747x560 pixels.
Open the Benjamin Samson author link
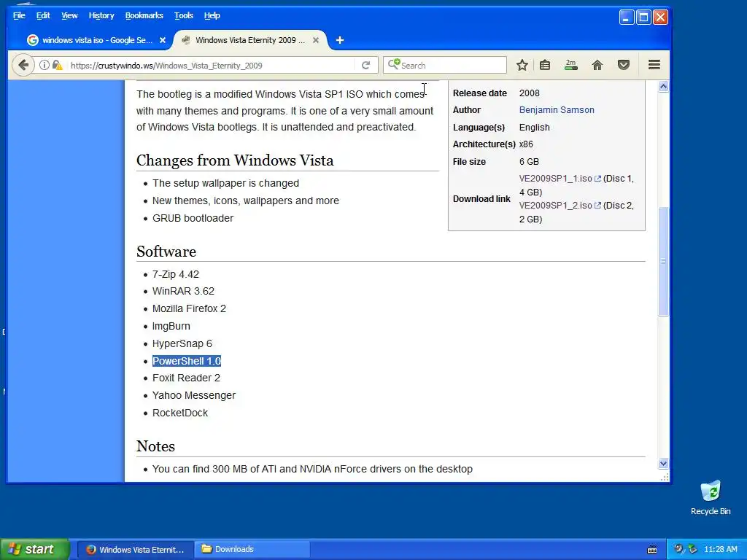click(x=557, y=110)
